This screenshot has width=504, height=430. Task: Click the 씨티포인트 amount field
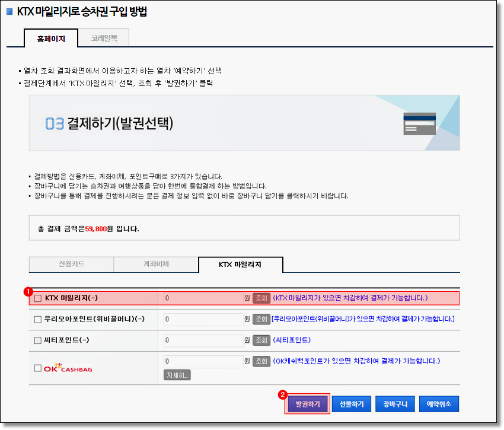203,340
